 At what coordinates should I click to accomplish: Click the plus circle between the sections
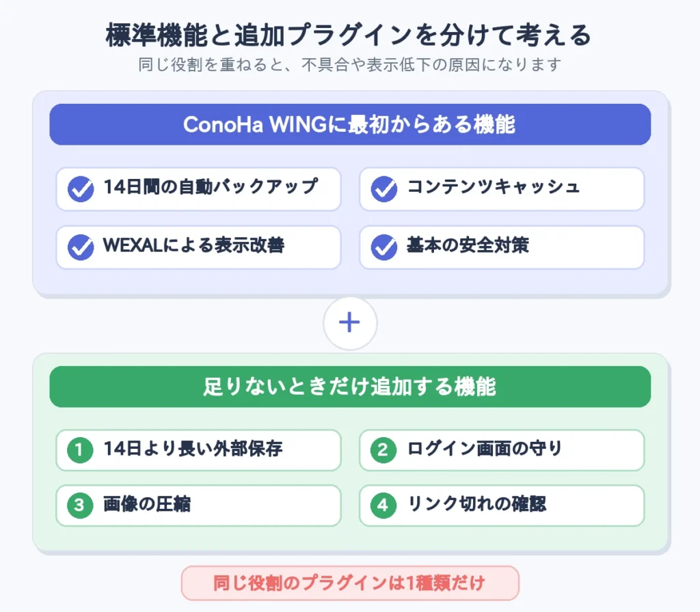[x=350, y=323]
